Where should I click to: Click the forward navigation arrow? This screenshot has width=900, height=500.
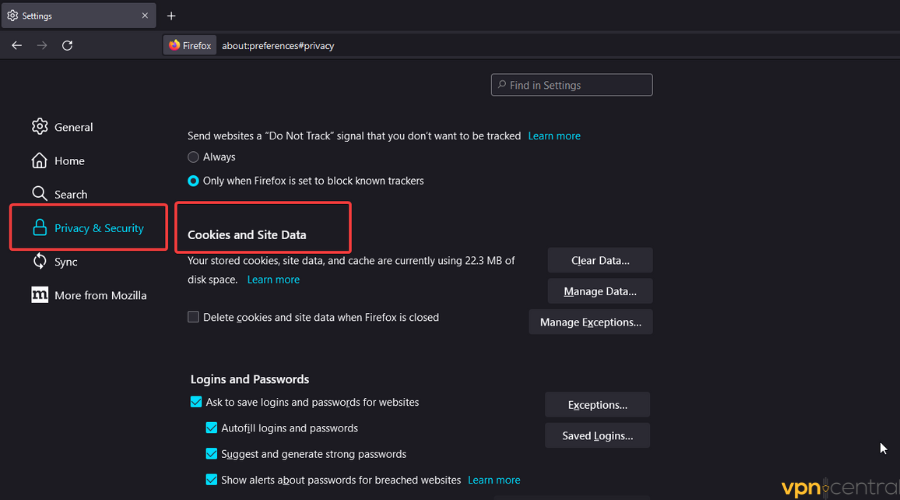pos(42,45)
